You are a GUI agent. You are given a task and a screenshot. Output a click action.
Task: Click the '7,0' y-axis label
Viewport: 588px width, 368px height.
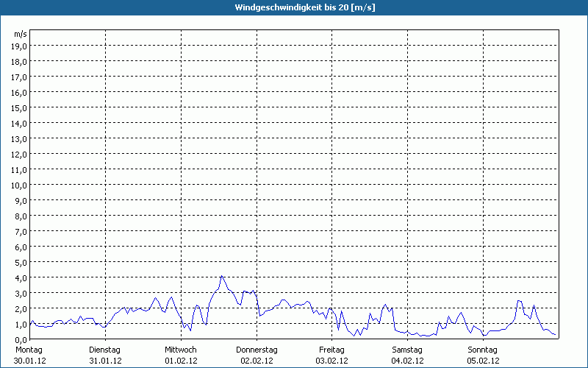(21, 232)
